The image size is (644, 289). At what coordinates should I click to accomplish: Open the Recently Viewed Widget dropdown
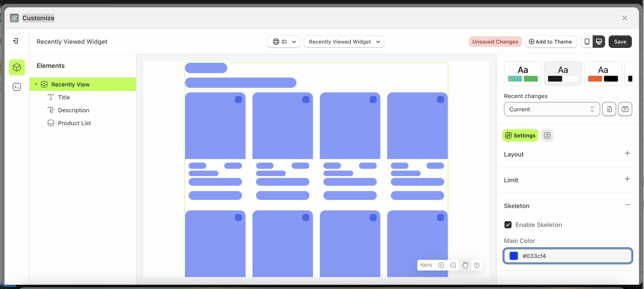click(344, 42)
